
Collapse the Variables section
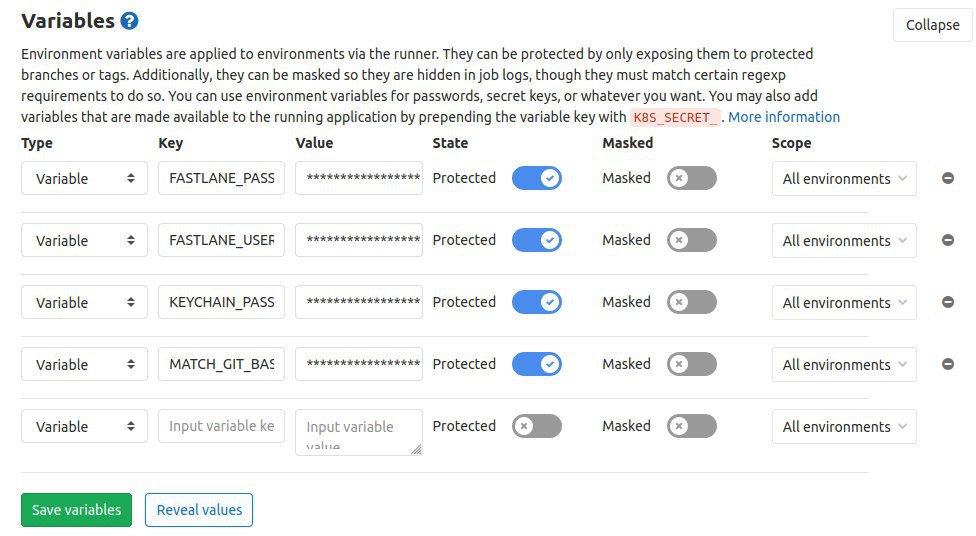[x=932, y=25]
